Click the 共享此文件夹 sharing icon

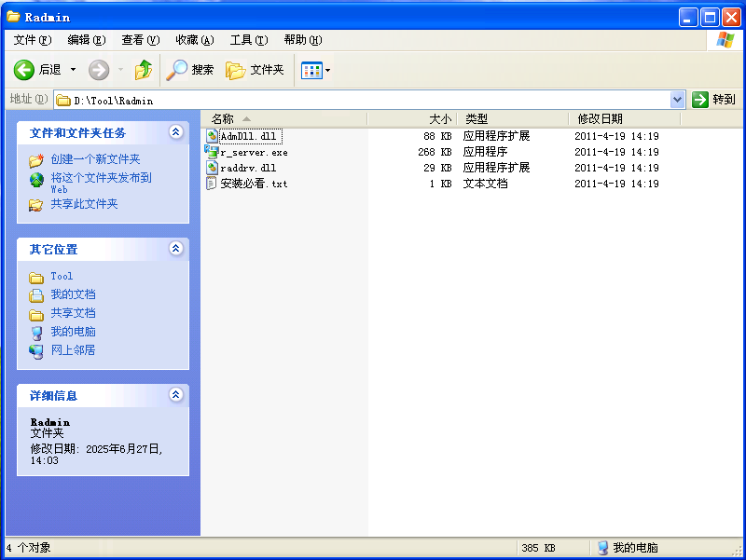tap(35, 205)
